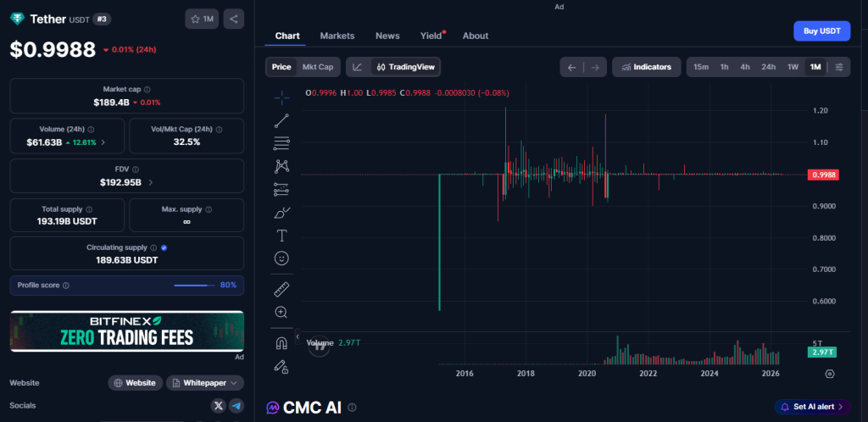
Task: Select the ruler measure tool
Action: 281,289
